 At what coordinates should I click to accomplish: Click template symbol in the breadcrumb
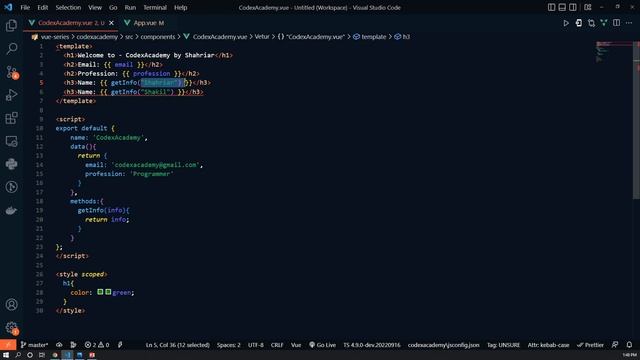tap(373, 37)
